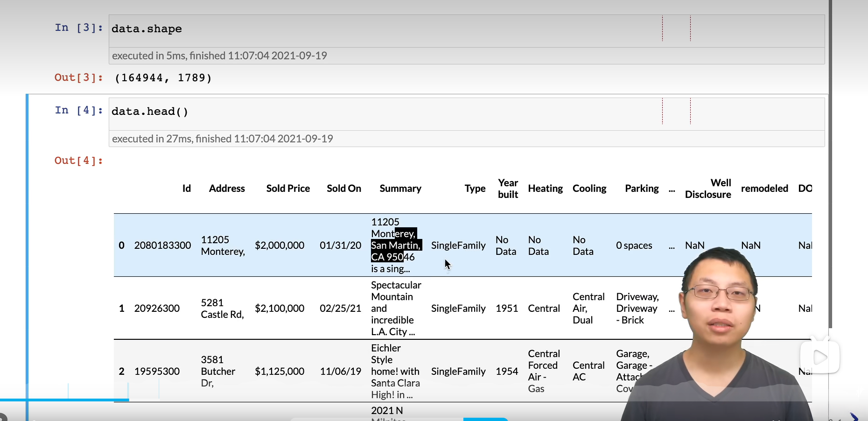This screenshot has width=868, height=421.
Task: Click year built 1954
Action: click(x=507, y=372)
